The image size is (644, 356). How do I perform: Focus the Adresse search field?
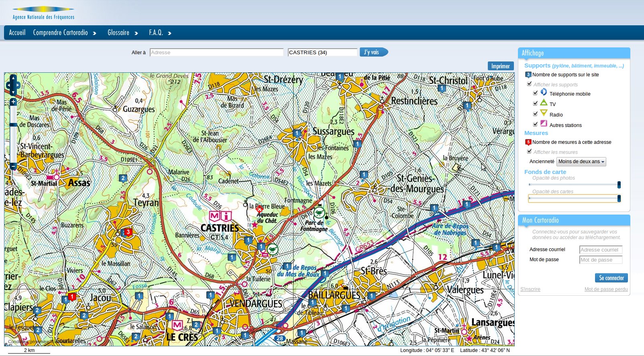click(x=216, y=53)
